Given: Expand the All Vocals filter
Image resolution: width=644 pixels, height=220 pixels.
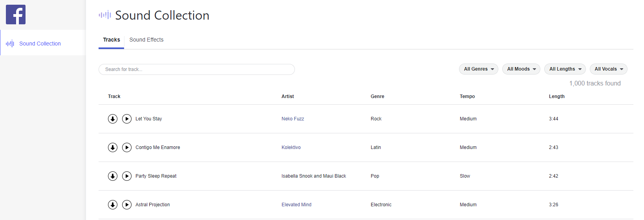Looking at the screenshot, I should pos(609,69).
